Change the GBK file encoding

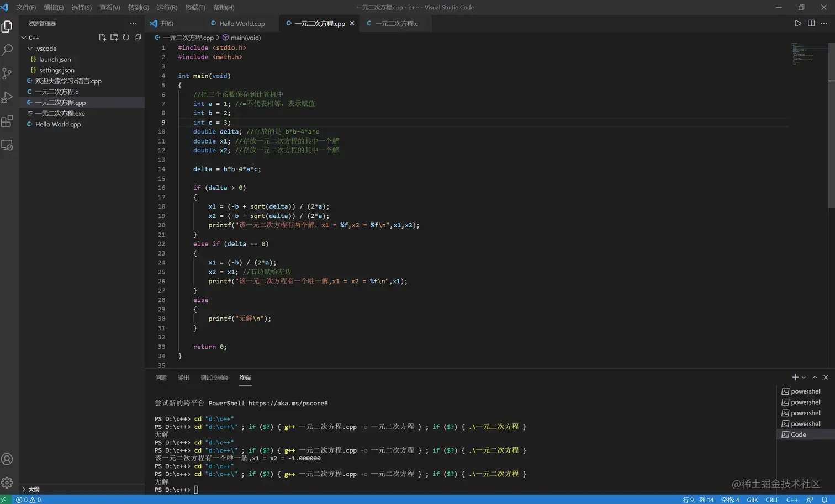click(x=752, y=500)
